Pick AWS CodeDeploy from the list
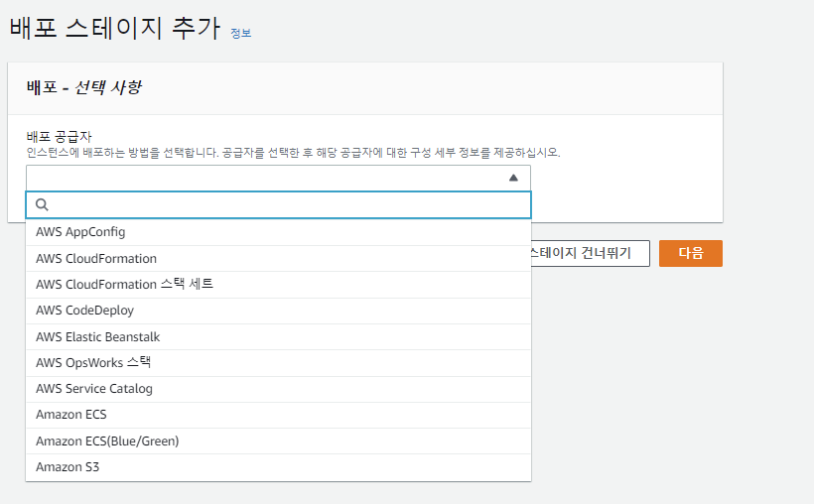The height and width of the screenshot is (504, 814). coord(278,311)
